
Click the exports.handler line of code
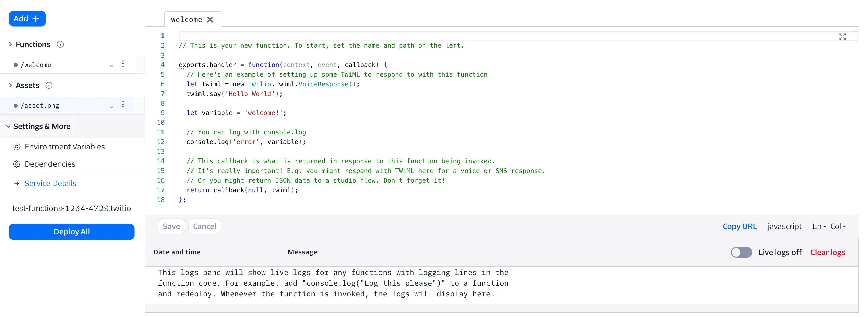click(283, 65)
